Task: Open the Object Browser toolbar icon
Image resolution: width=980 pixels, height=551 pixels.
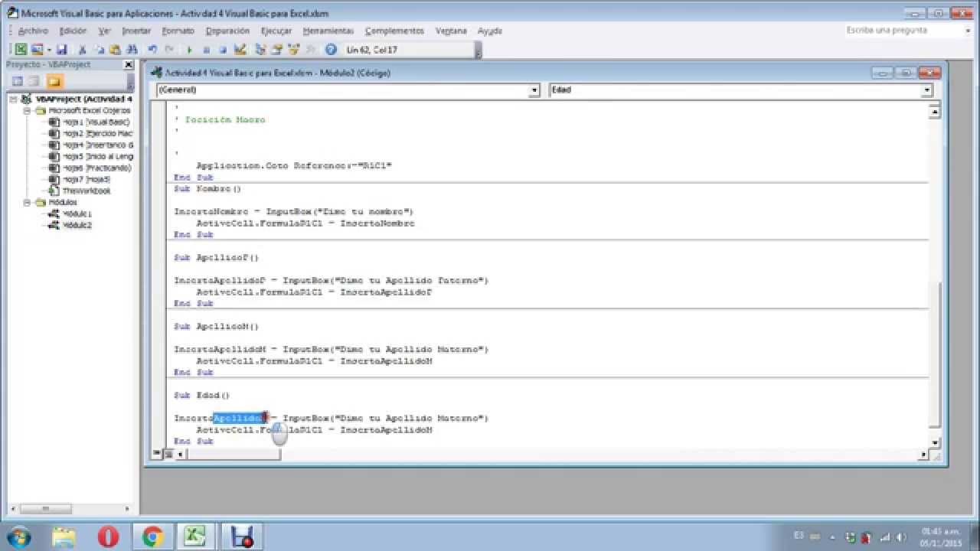Action: tap(294, 50)
